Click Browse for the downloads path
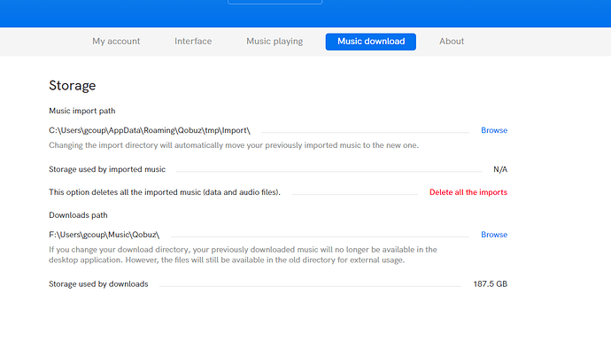611x364 pixels. tap(494, 235)
